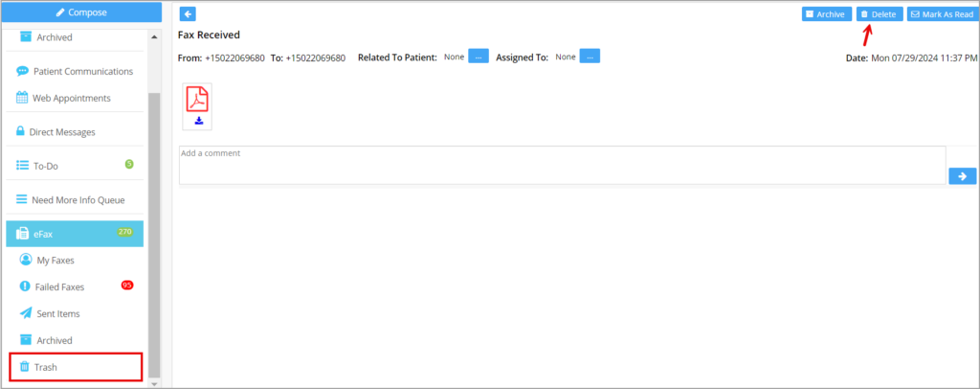Click the Patient Communications chat icon
The image size is (980, 389).
point(22,71)
